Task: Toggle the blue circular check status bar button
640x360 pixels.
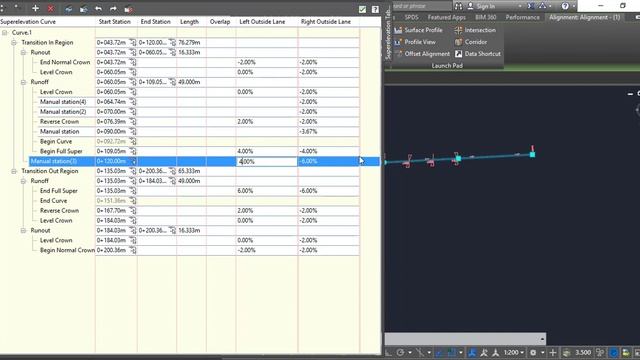Action: pos(613,352)
